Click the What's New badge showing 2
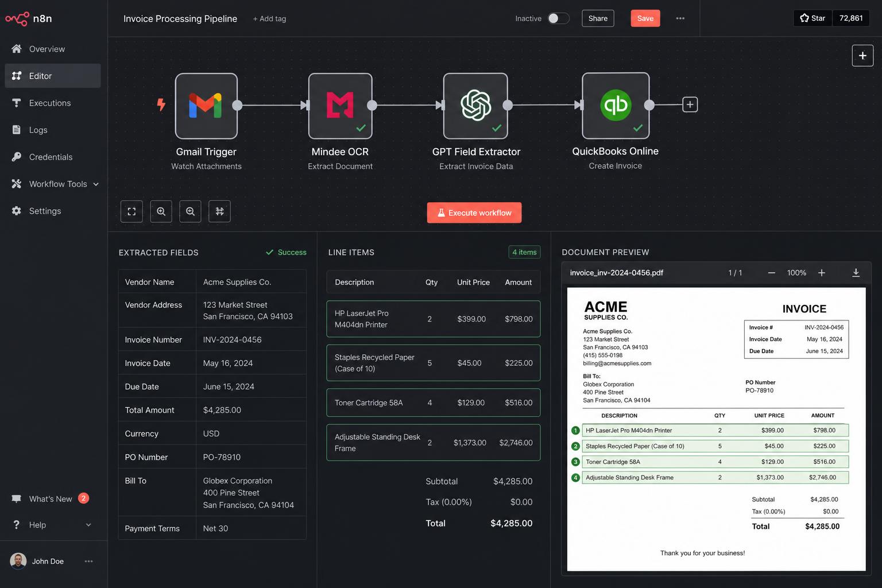The height and width of the screenshot is (588, 882). coord(83,498)
